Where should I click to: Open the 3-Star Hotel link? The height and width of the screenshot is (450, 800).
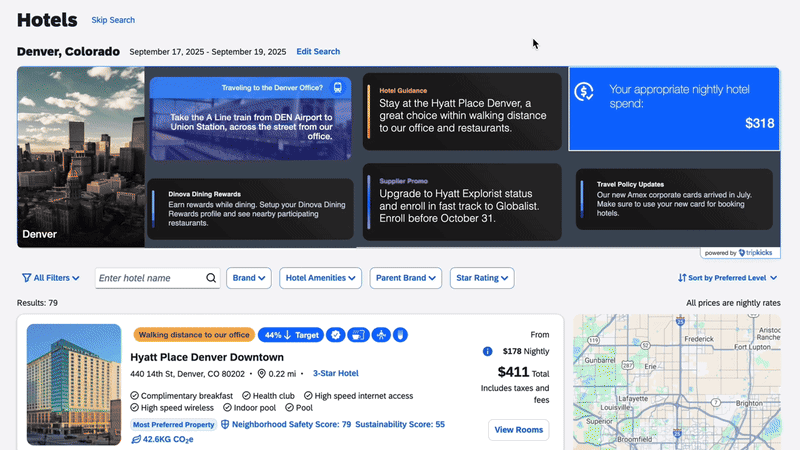pos(336,373)
